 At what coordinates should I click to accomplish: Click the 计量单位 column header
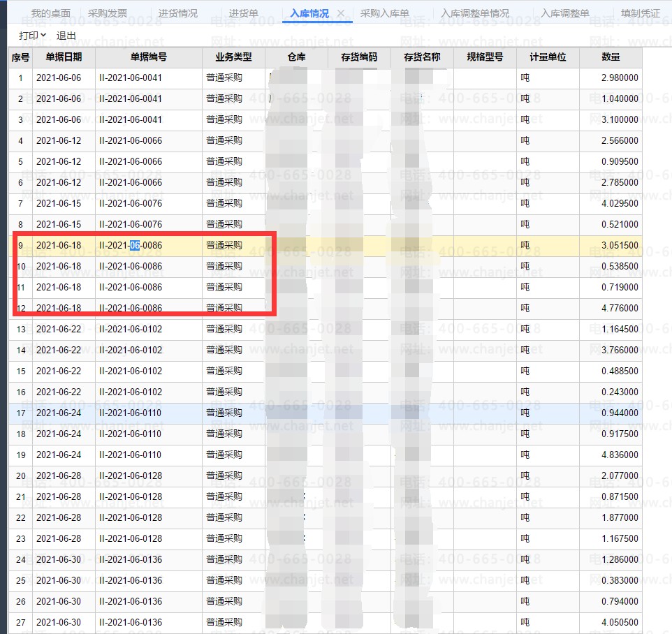(548, 57)
